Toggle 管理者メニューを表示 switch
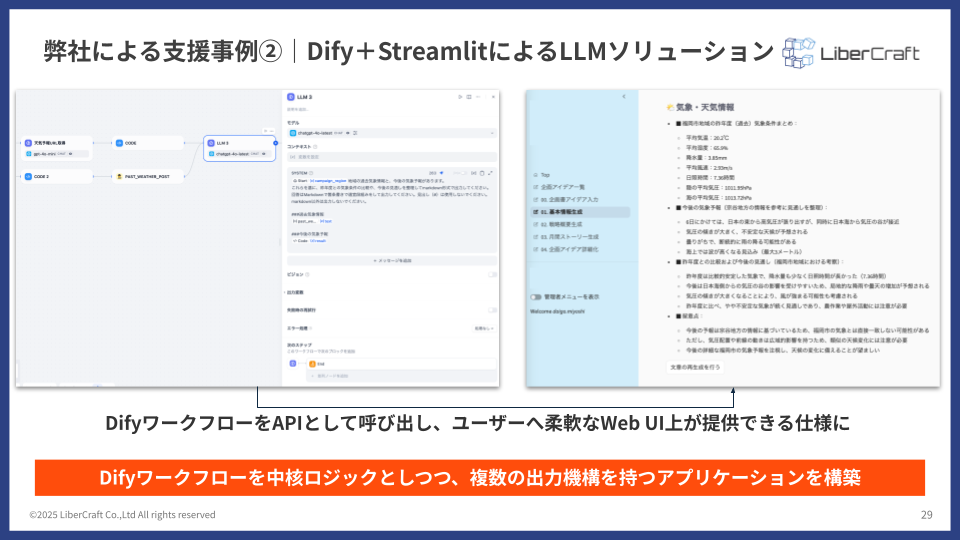This screenshot has width=960, height=540. coord(536,297)
